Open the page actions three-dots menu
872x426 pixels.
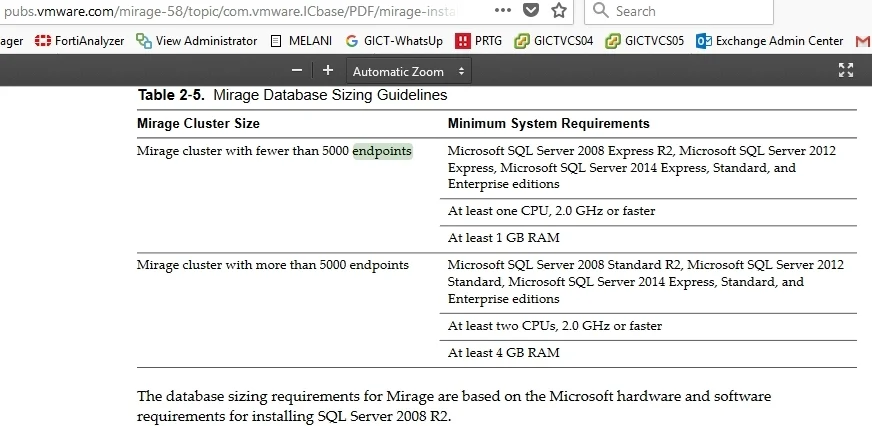click(x=502, y=11)
